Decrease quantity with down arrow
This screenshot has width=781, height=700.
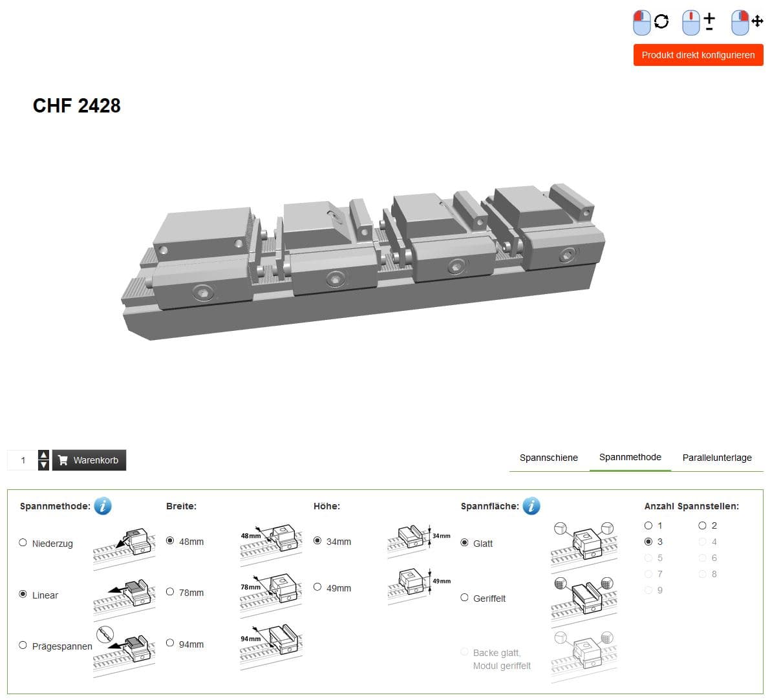[43, 465]
